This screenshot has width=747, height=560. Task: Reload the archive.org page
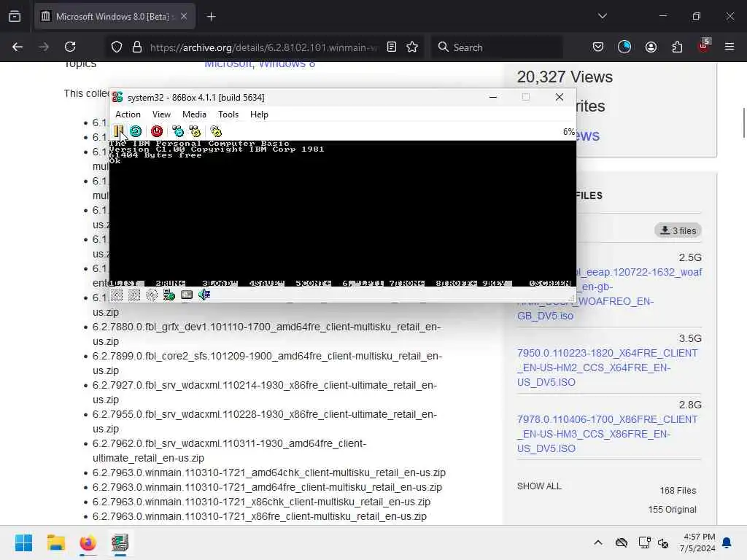70,47
